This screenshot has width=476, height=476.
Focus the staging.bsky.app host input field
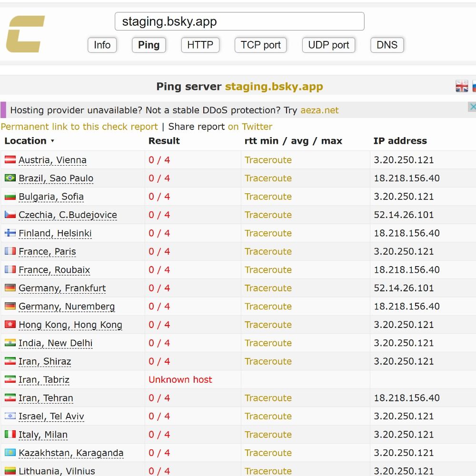[239, 21]
